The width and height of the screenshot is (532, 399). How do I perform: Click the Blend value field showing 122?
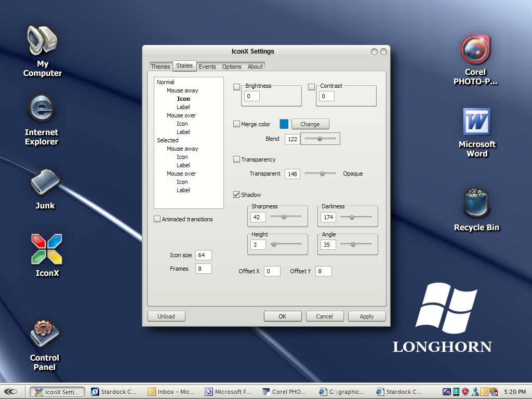click(292, 139)
